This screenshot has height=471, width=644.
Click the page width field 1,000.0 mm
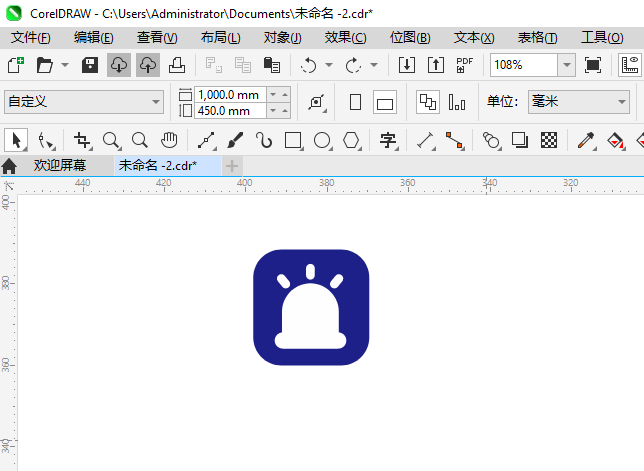(x=230, y=95)
